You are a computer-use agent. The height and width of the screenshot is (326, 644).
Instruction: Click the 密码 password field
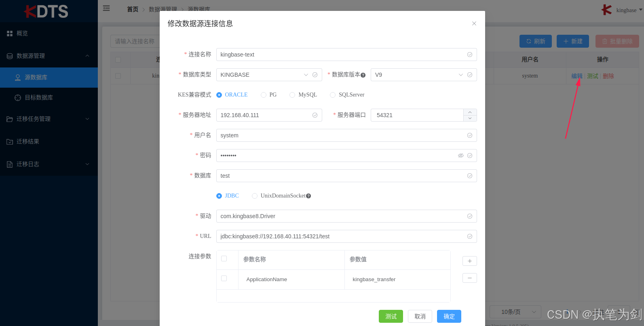[346, 156]
